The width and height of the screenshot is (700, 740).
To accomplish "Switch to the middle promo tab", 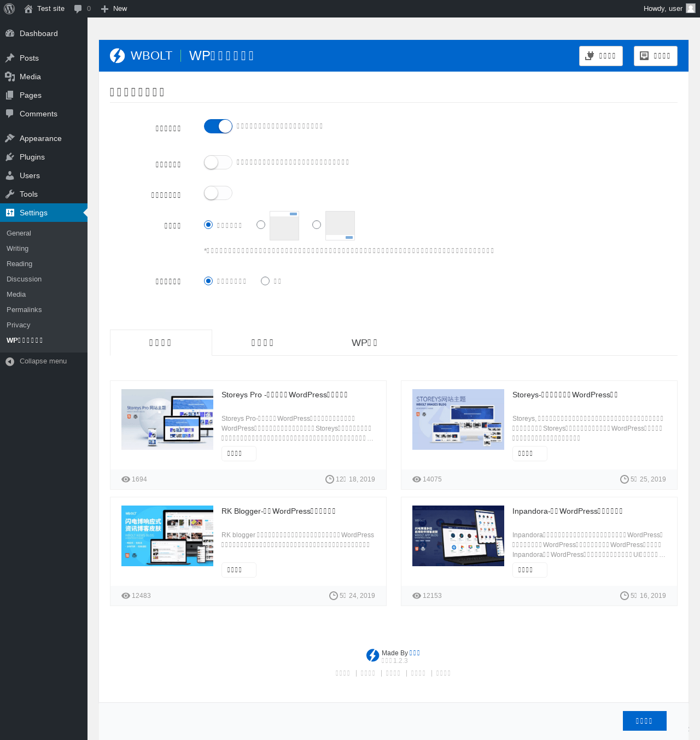I will click(x=262, y=343).
